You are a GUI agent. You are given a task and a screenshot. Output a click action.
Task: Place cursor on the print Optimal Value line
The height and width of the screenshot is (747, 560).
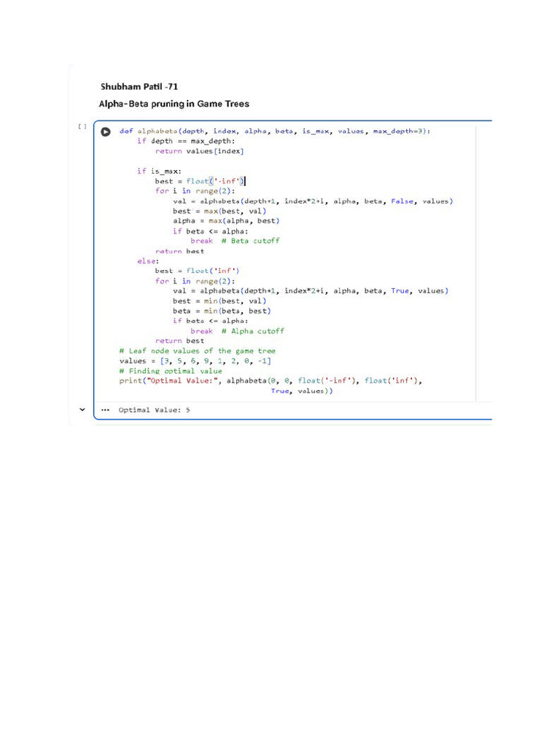tap(271, 381)
